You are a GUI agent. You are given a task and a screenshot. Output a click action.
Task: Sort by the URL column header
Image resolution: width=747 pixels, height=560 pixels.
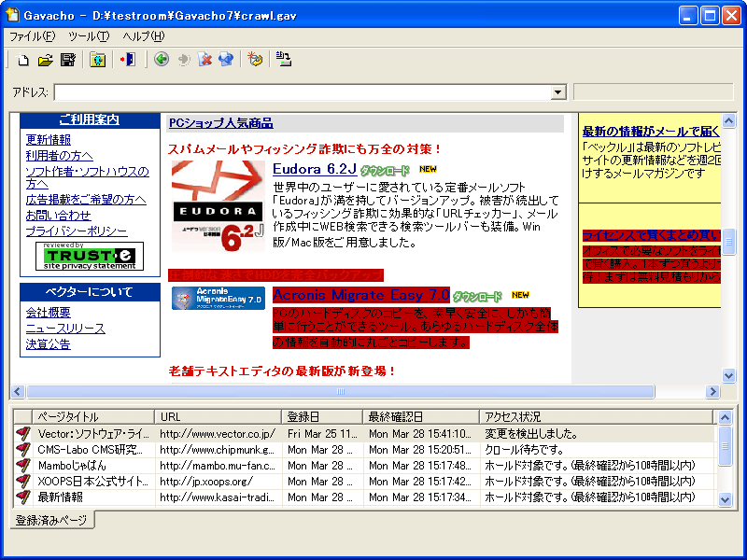point(218,417)
